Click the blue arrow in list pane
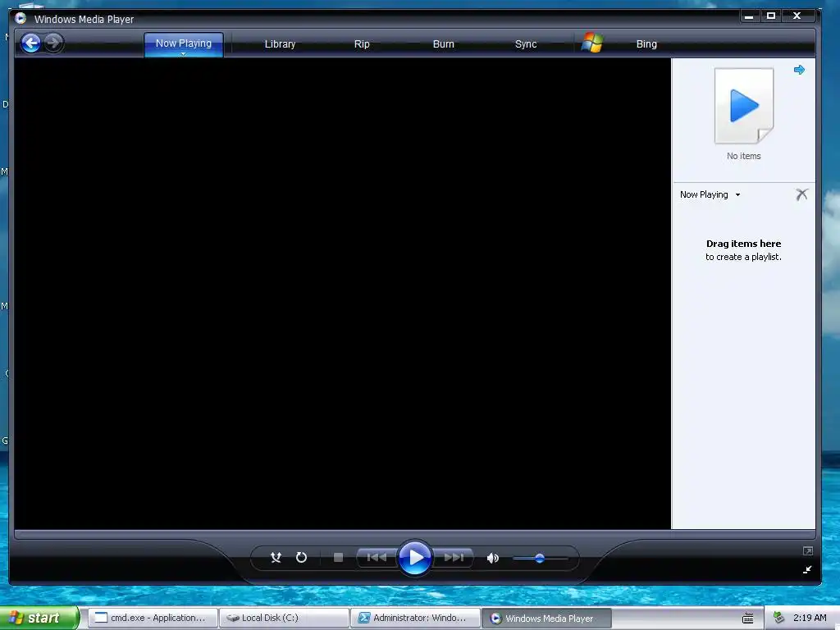840x630 pixels. click(799, 70)
